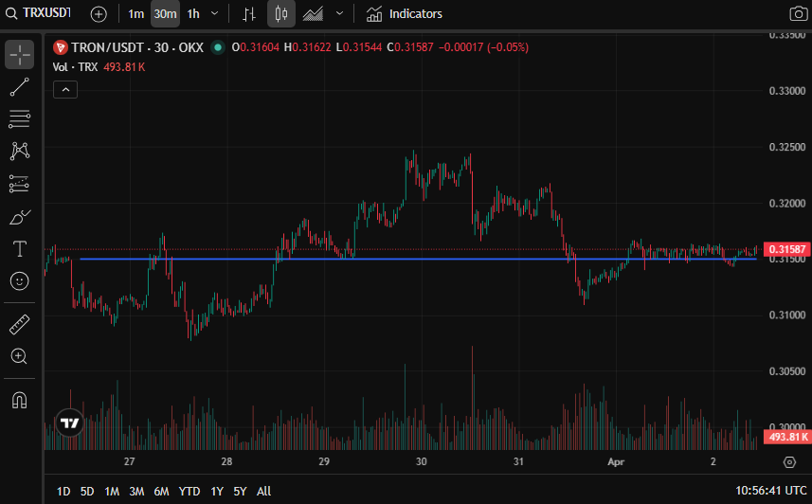Viewport: 812px width, 504px height.
Task: Select the crosshair cursor tool
Action: click(x=20, y=54)
